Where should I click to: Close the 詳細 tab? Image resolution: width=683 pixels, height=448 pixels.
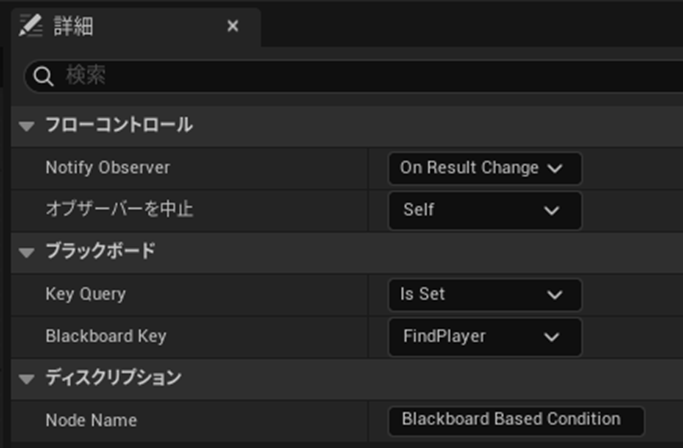coord(233,26)
